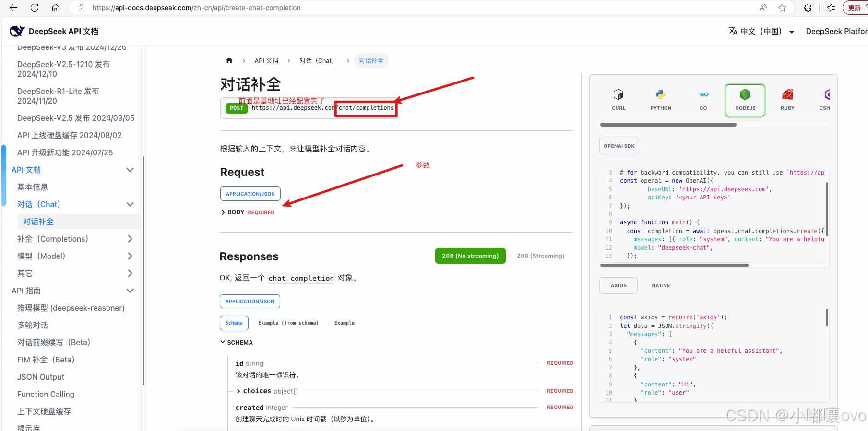
Task: Open the 中文（中国） language dropdown
Action: click(761, 31)
